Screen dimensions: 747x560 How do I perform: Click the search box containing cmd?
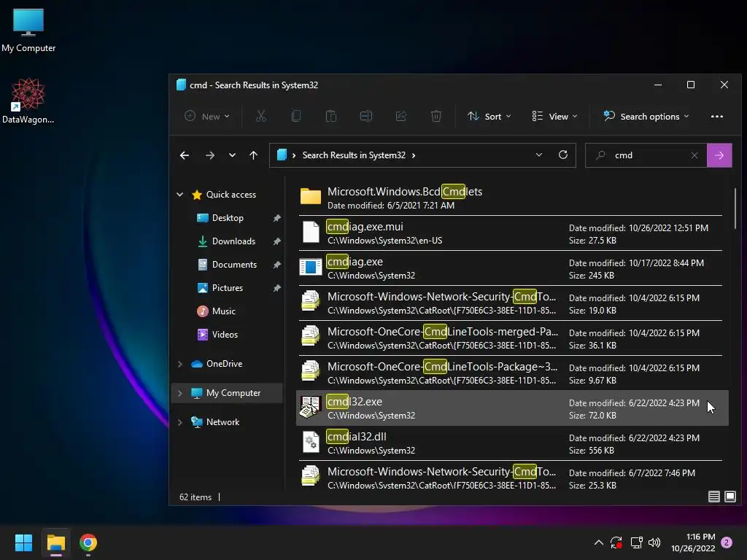[648, 155]
